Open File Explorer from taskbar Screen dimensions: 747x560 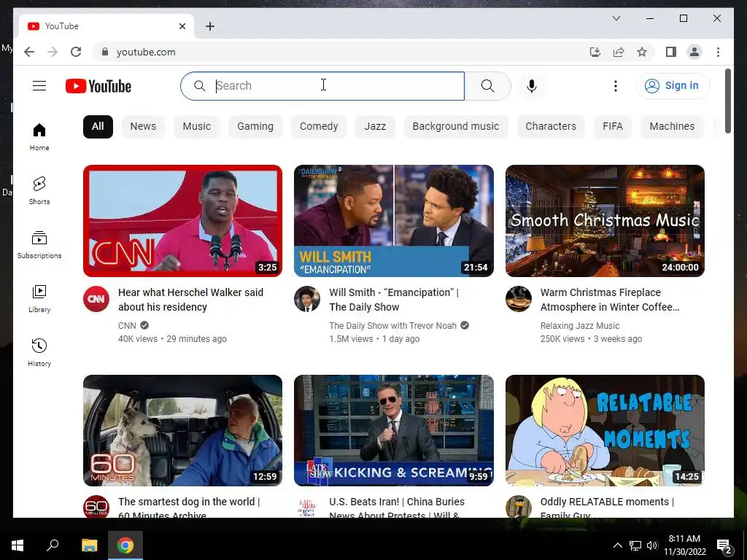[89, 545]
